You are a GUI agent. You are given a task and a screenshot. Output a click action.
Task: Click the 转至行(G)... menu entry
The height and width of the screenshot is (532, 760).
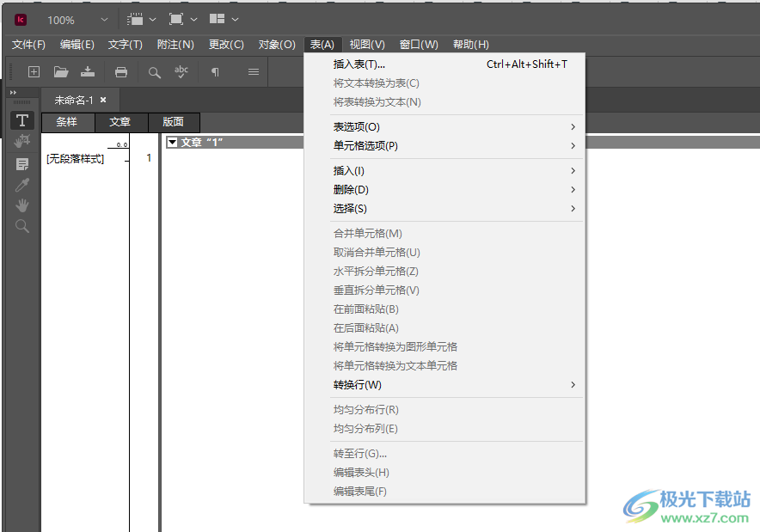pos(444,454)
